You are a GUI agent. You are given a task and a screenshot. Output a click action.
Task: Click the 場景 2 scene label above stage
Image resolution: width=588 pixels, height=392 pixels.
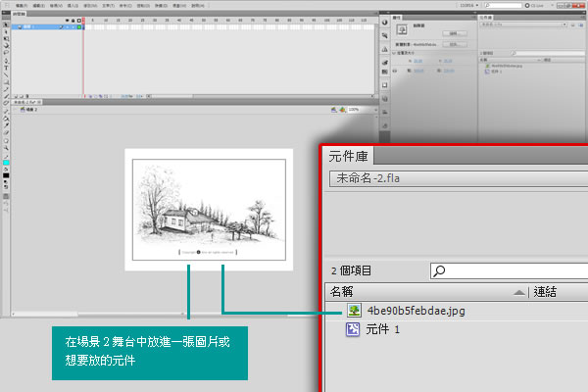(31, 110)
